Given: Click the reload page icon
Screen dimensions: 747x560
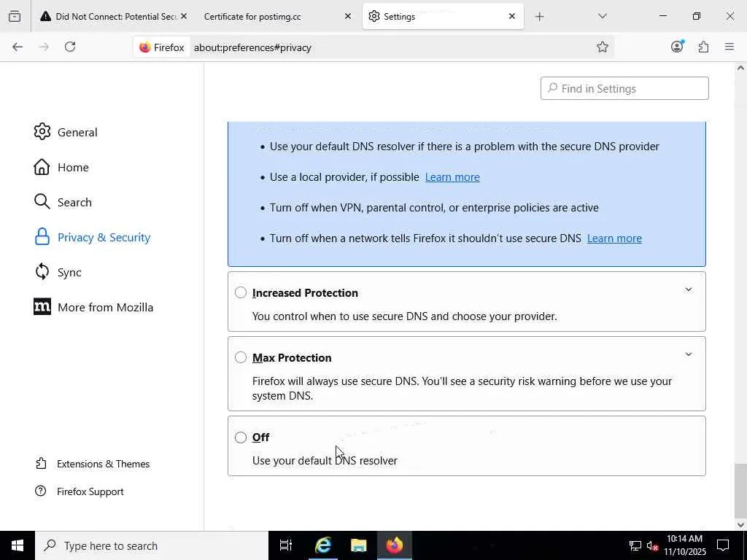Looking at the screenshot, I should click(70, 47).
